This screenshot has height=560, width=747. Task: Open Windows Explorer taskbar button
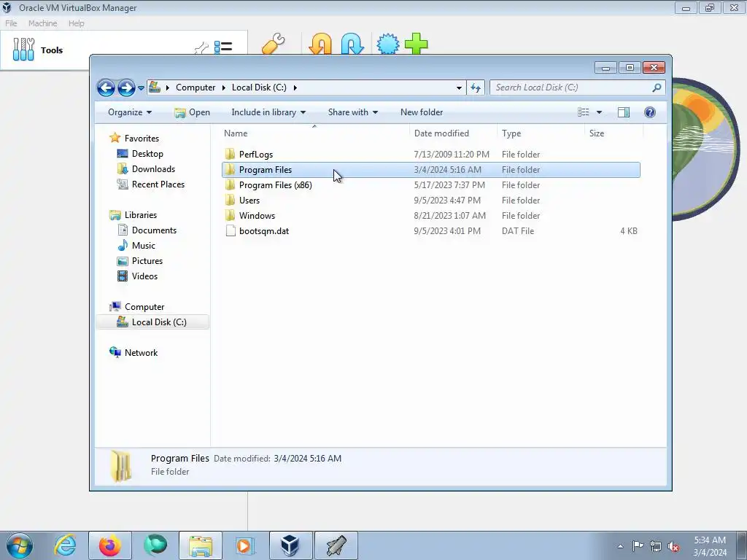(201, 545)
